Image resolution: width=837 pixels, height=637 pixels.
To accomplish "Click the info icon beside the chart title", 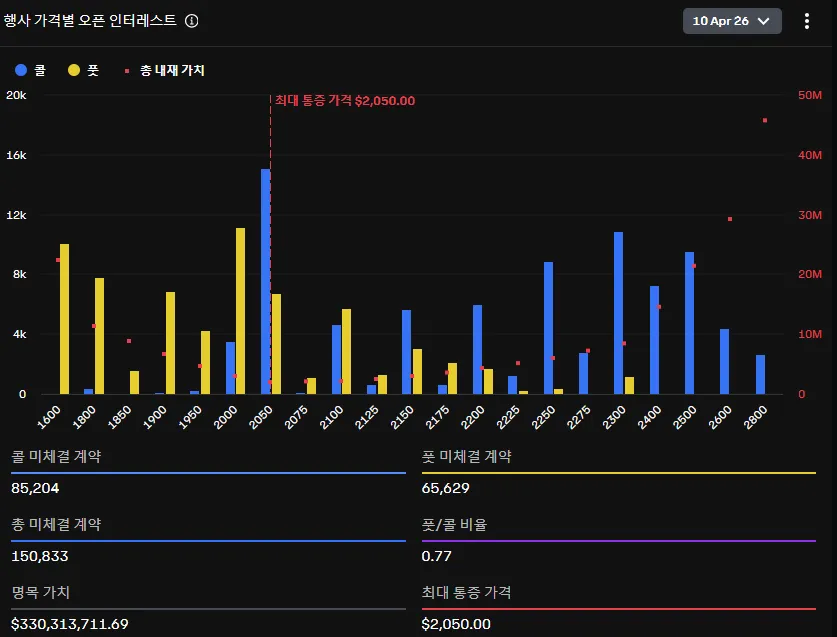I will pos(192,21).
